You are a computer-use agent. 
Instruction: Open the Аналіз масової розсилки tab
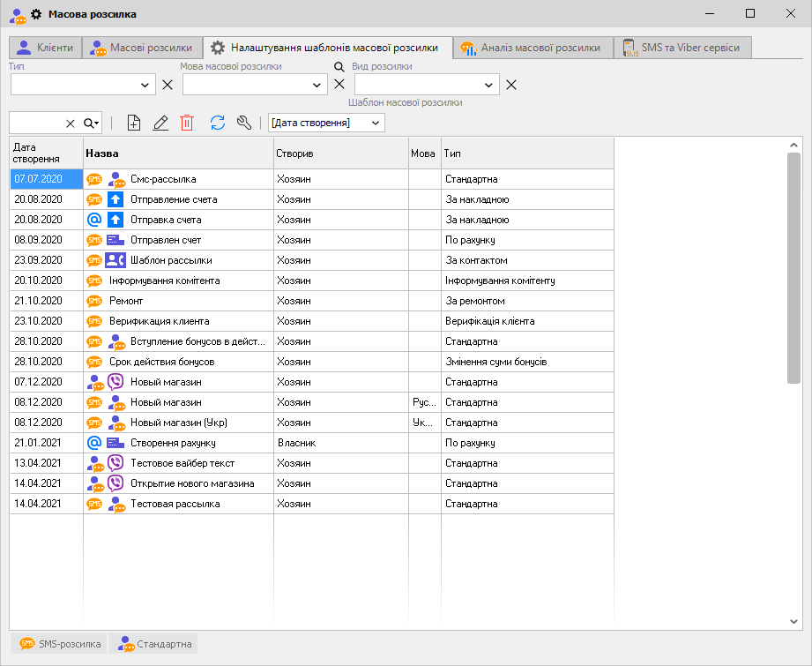pyautogui.click(x=533, y=48)
